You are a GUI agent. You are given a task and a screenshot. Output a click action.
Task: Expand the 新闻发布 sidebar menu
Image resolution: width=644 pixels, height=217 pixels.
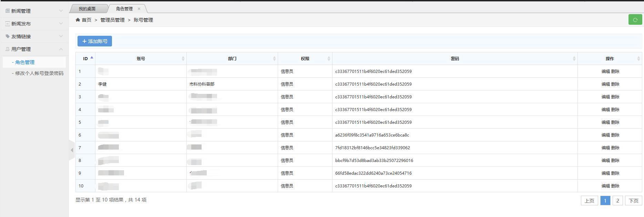click(x=34, y=24)
